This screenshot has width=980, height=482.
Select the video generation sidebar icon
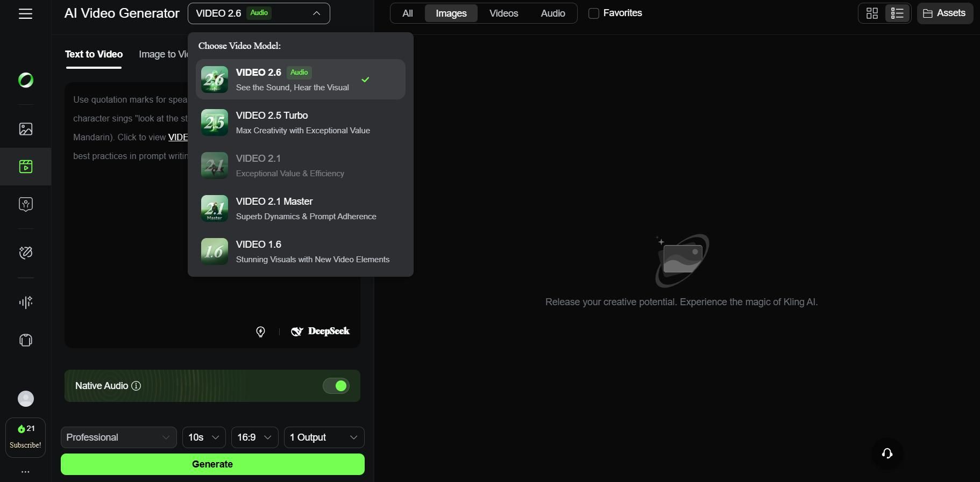tap(26, 167)
